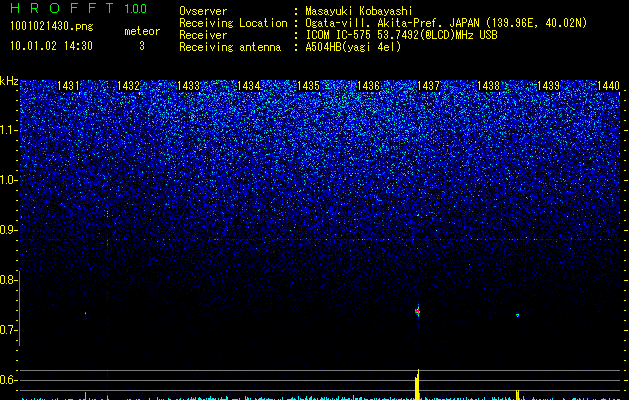The width and height of the screenshot is (629, 400).
Task: Click the file name 1001021430.png
Action: pos(51,27)
